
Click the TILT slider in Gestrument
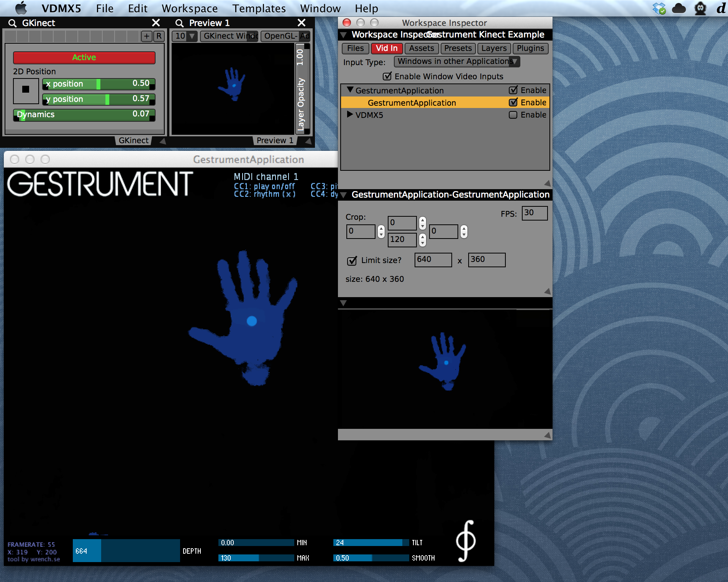[371, 543]
